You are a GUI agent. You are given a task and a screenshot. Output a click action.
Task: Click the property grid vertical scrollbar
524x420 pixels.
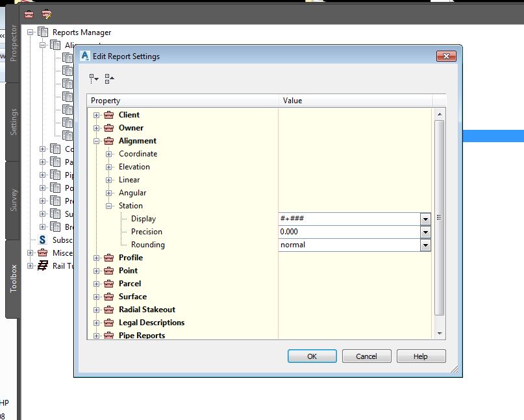441,221
